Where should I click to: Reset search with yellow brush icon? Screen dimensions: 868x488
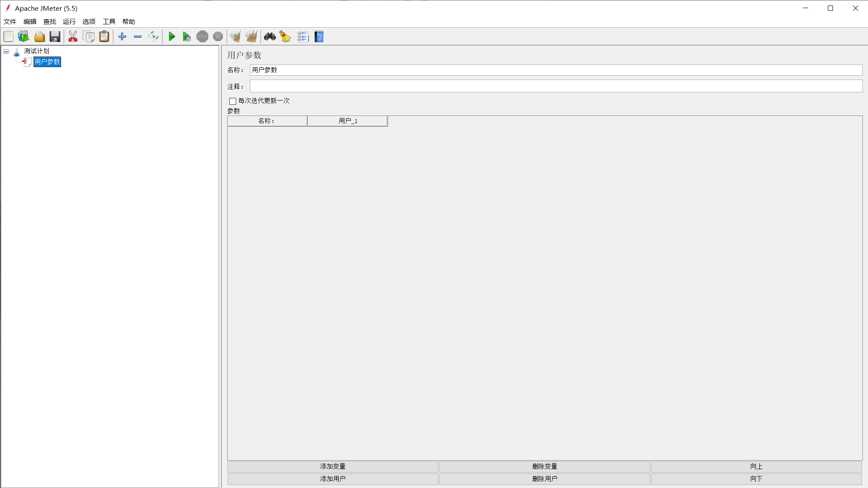285,37
